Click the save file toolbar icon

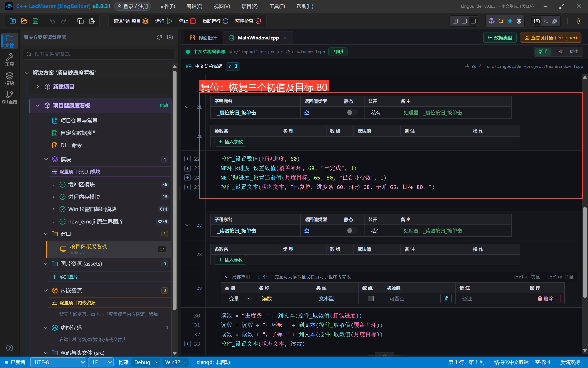pos(36,21)
